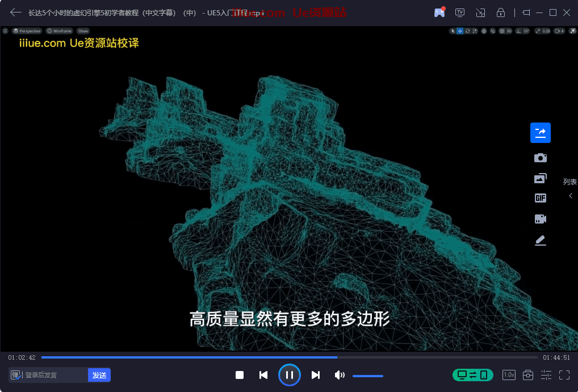Click the danmaku comment input field
Screen dimensions: 578x392
click(x=54, y=375)
